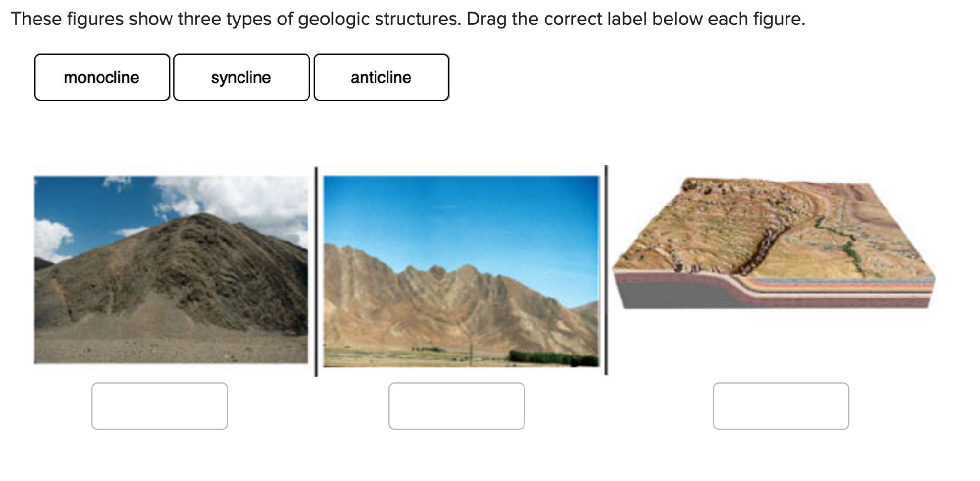The height and width of the screenshot is (481, 980).
Task: Click the gravel foreground in the left photo
Action: 171,345
